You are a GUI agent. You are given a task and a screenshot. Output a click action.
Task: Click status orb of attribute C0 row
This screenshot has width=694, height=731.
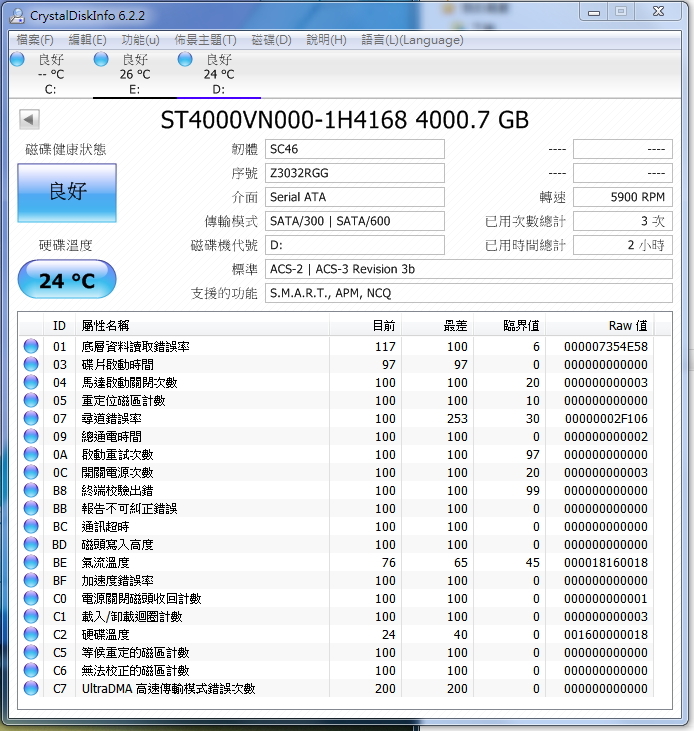pos(31,599)
